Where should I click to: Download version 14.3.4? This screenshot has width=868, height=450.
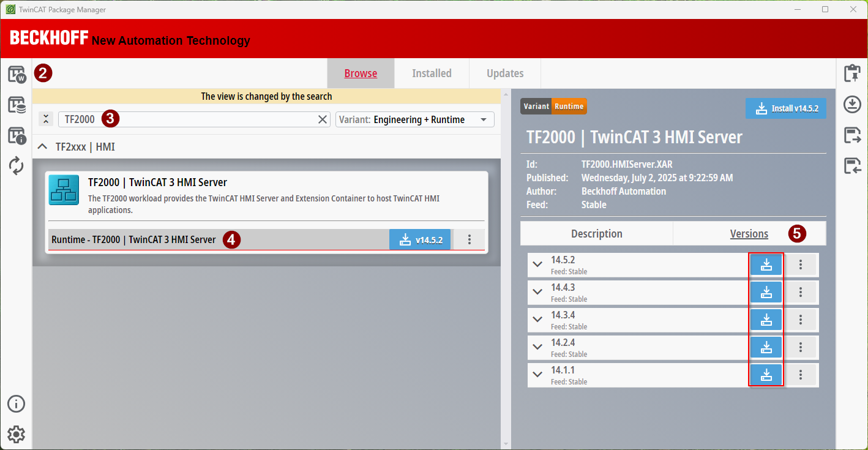click(x=766, y=320)
